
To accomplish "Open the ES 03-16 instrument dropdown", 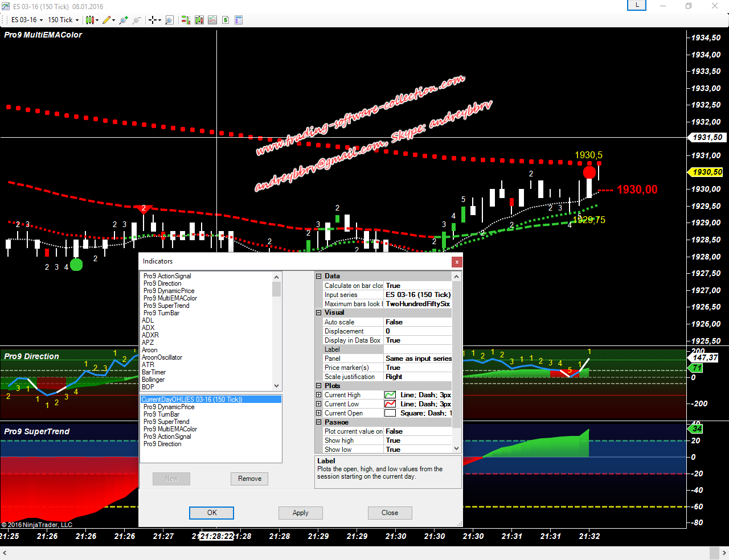I will click(27, 20).
